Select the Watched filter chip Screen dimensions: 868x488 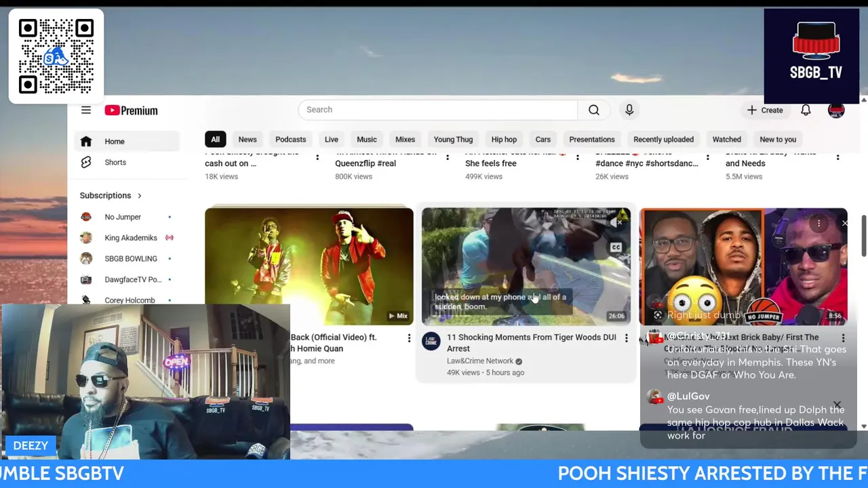click(x=727, y=140)
